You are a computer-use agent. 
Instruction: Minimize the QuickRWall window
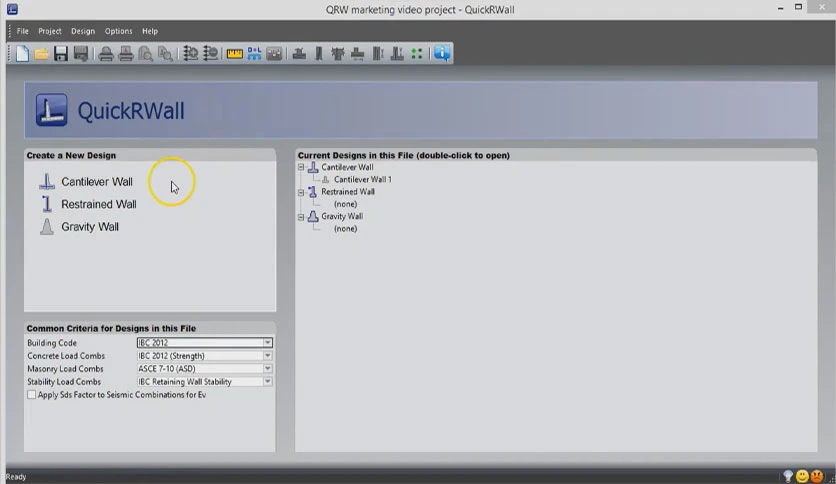(781, 7)
